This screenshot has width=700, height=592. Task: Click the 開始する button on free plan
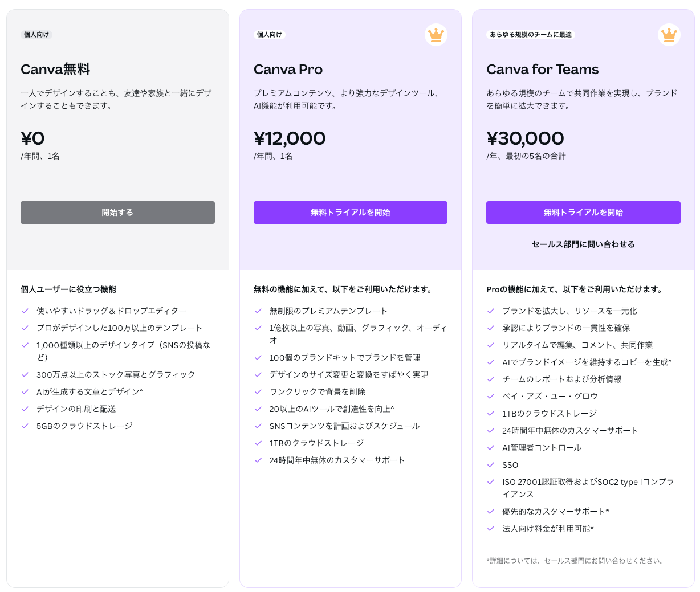(x=117, y=213)
